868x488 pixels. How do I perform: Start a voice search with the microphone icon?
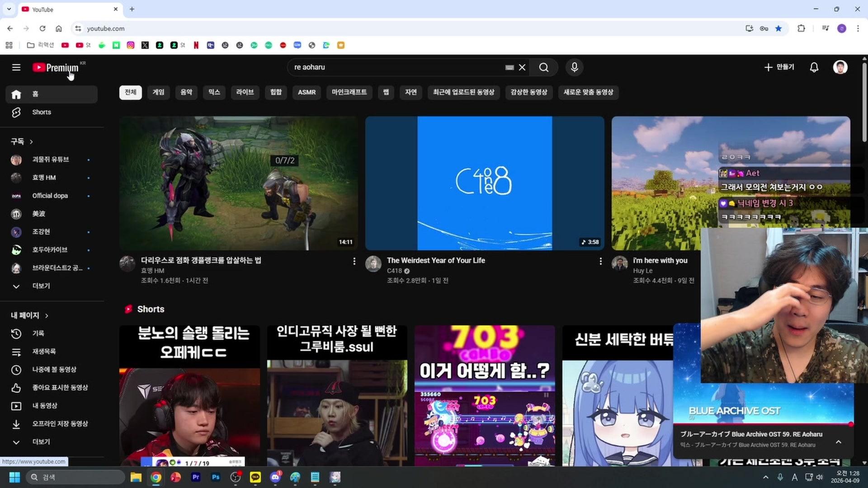click(x=574, y=67)
